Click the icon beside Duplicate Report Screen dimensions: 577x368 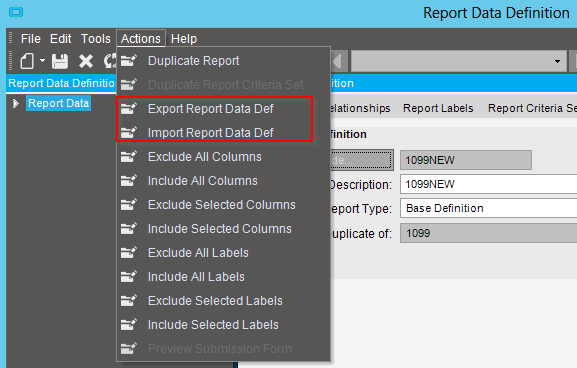129,60
